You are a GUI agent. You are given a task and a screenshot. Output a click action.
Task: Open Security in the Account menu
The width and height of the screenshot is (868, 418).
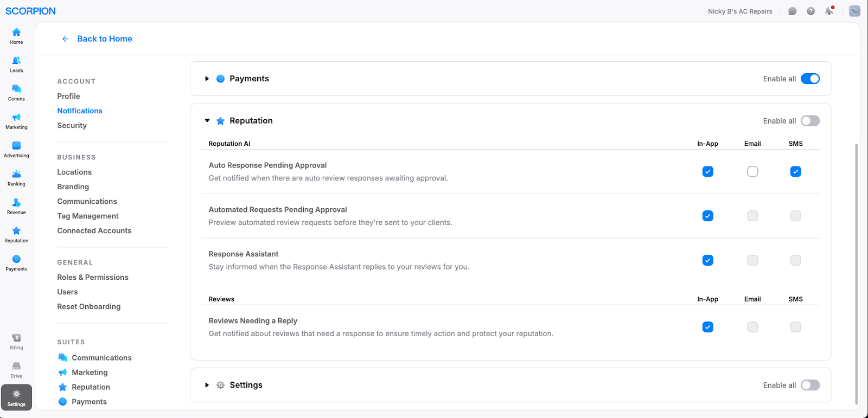pyautogui.click(x=72, y=125)
